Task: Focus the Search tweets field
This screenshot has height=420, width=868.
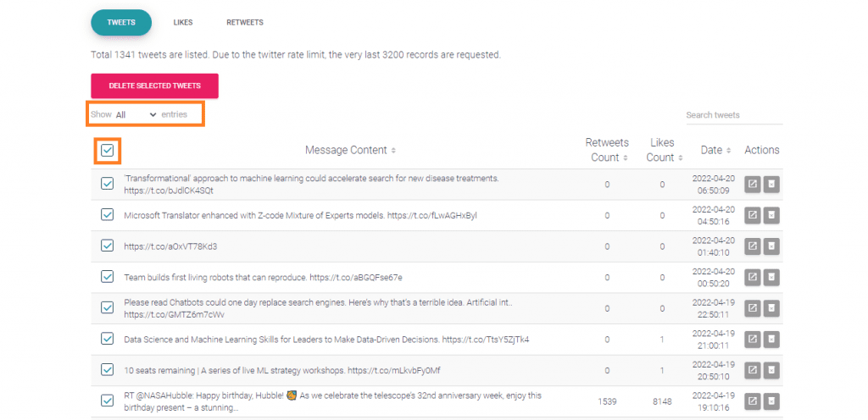Action: pyautogui.click(x=734, y=115)
